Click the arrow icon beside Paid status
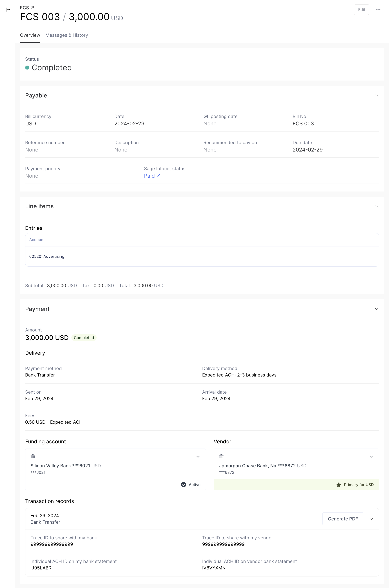 click(x=159, y=175)
